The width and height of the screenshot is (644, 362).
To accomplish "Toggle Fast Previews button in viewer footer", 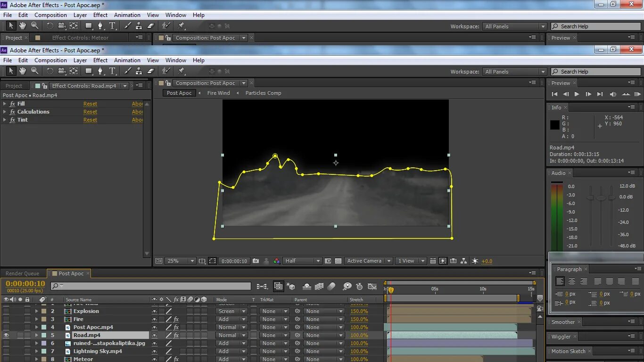I will pyautogui.click(x=443, y=261).
